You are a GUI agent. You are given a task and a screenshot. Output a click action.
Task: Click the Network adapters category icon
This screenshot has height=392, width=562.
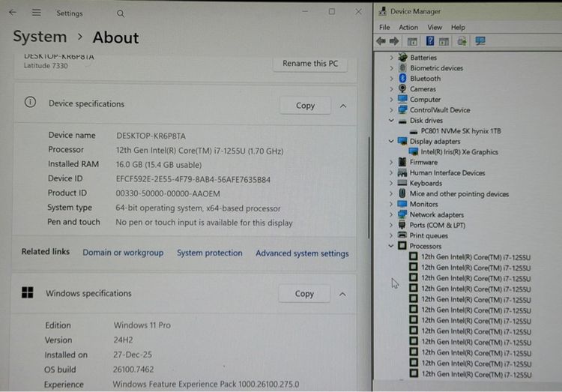click(402, 214)
